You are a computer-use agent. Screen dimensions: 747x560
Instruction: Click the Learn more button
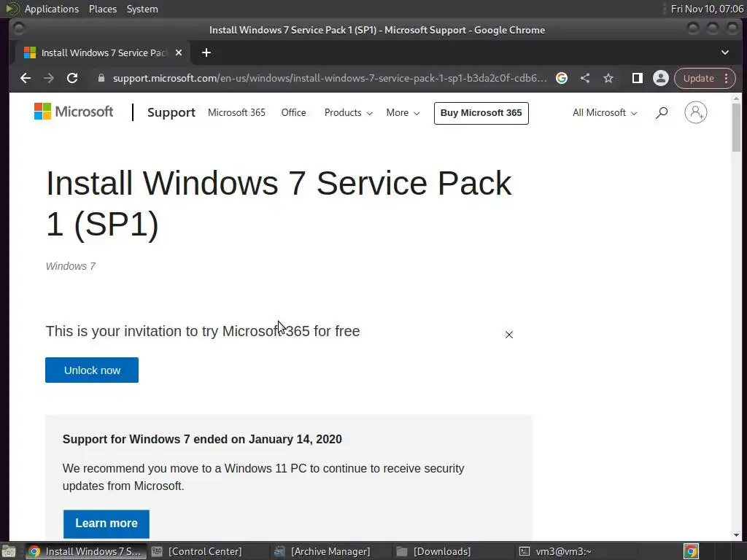107,524
